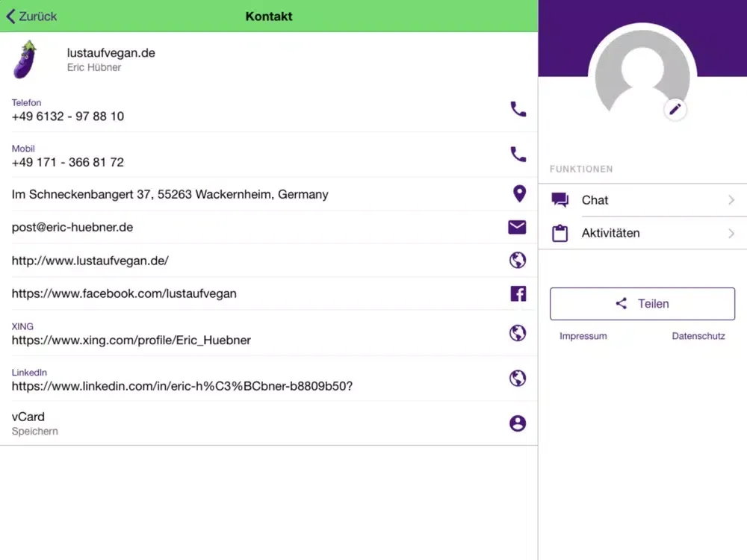Tap the eggplant logo image
Image resolution: width=747 pixels, height=560 pixels.
click(x=25, y=60)
